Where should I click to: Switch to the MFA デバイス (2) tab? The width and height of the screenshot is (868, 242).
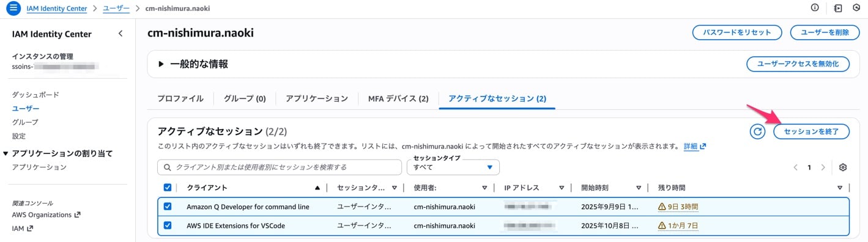tap(398, 98)
